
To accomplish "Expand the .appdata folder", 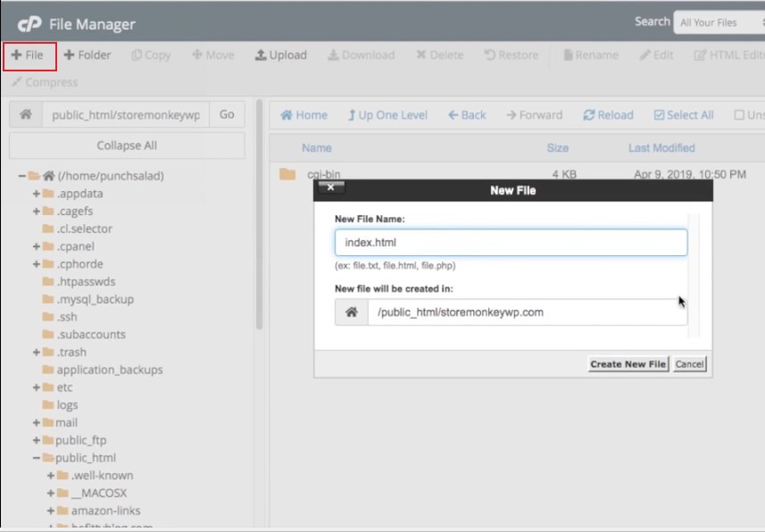I will (36, 194).
